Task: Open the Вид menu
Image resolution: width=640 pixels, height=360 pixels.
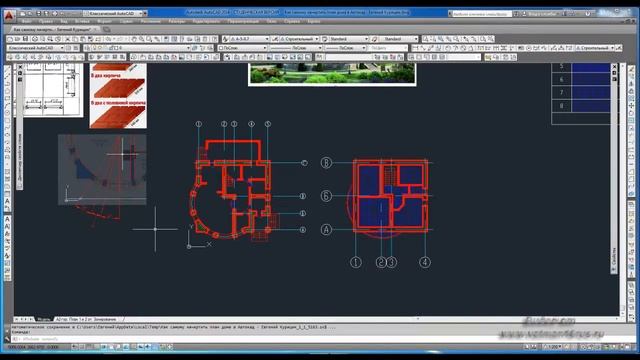Action: (x=64, y=21)
